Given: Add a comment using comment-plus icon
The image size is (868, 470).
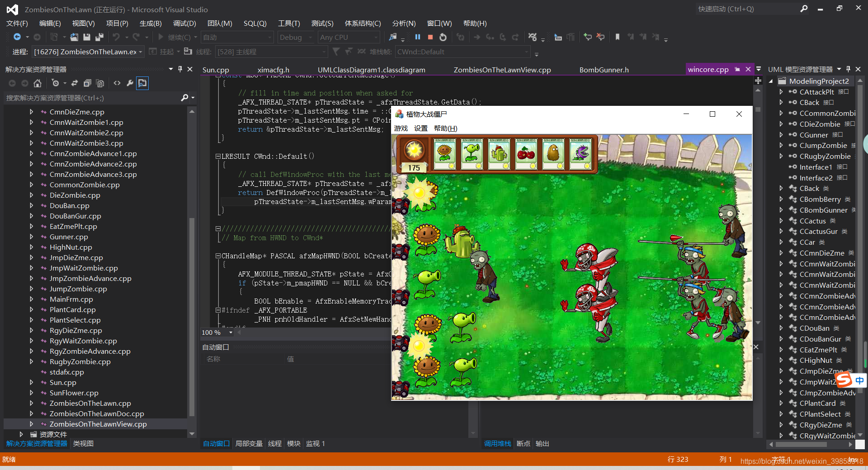Looking at the screenshot, I should (x=588, y=37).
